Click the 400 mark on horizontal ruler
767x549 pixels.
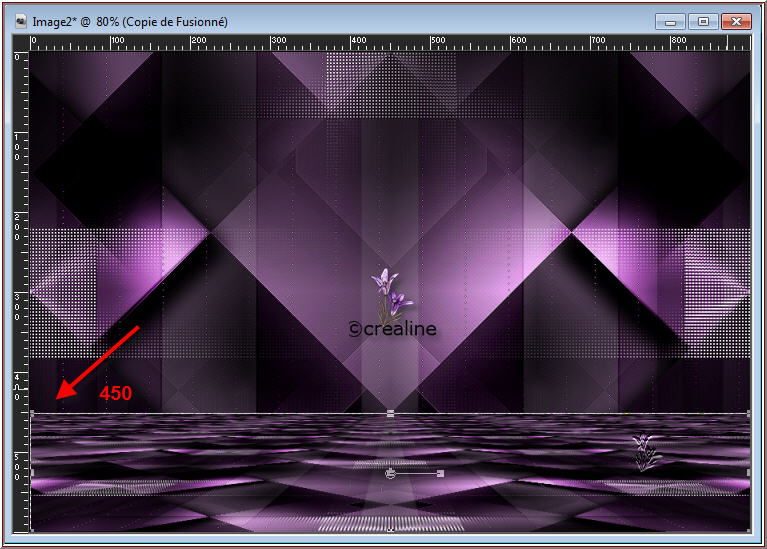click(356, 42)
